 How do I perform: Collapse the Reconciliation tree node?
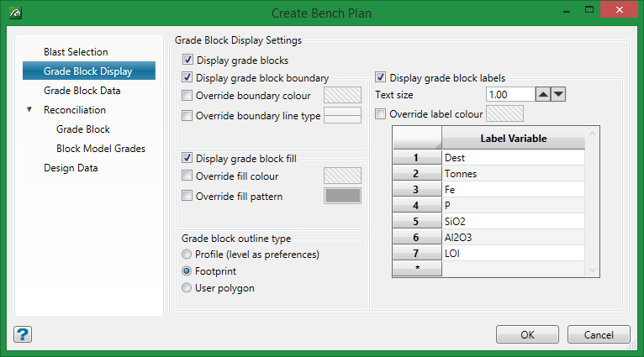[30, 110]
